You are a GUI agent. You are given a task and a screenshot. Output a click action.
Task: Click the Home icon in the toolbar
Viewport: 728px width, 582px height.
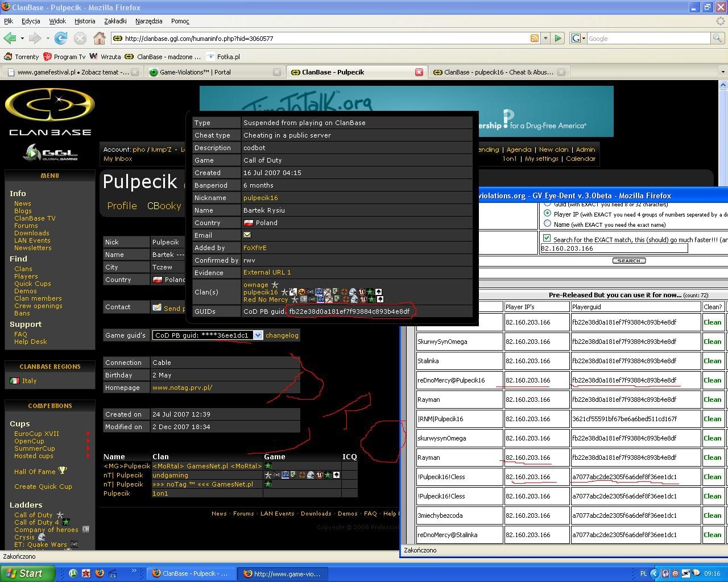[x=100, y=38]
